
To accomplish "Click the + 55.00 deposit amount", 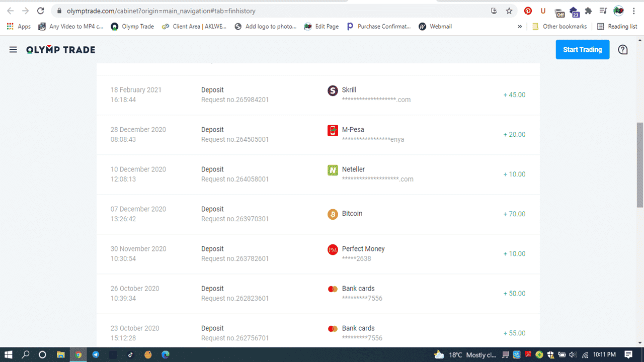I will 514,333.
